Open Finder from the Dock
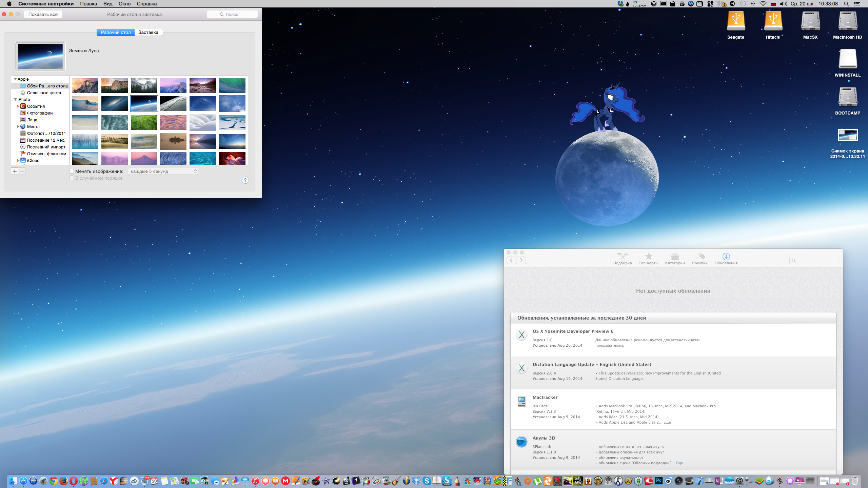 tap(13, 481)
